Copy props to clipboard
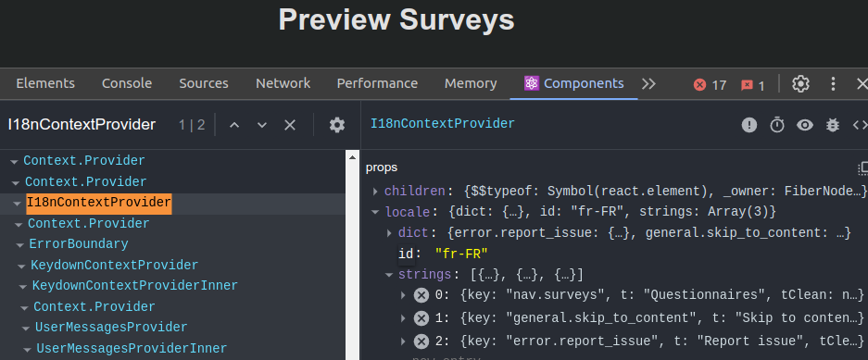This screenshot has height=360, width=868. click(862, 168)
